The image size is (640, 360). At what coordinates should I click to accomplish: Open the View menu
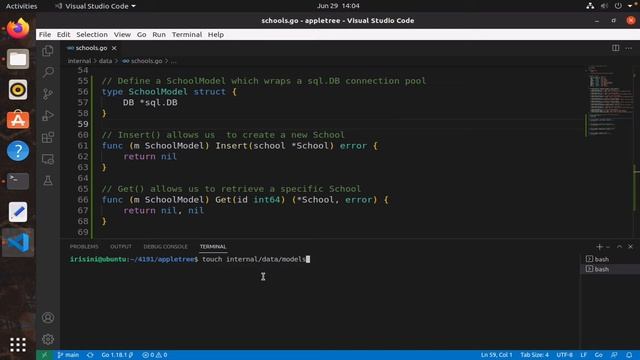point(122,35)
